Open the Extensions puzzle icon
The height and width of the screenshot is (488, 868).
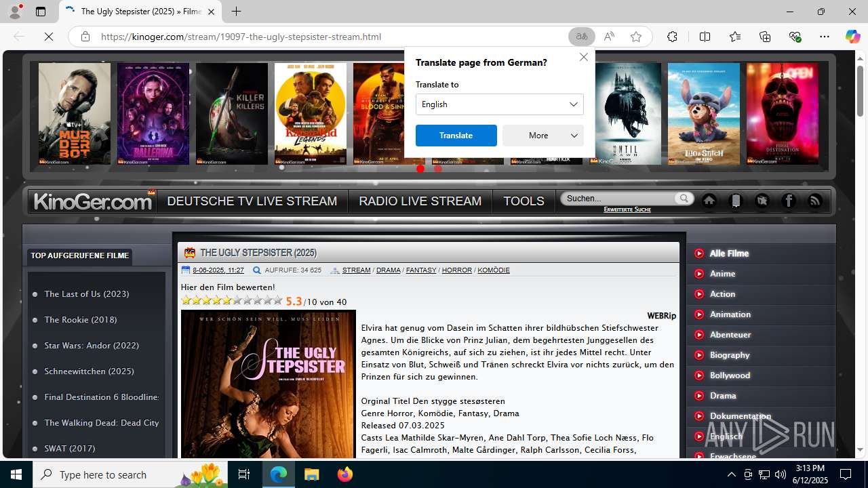pyautogui.click(x=672, y=37)
